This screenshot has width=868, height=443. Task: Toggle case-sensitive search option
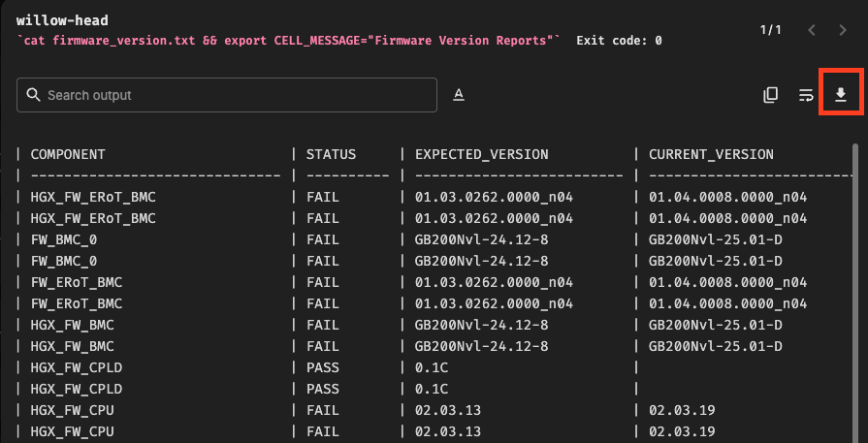point(459,95)
